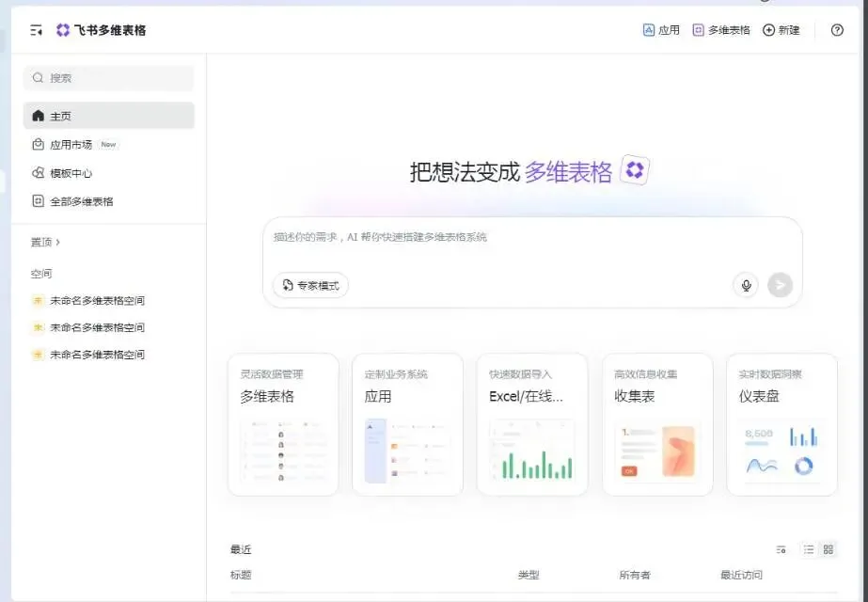Open 全部多维表格 in the sidebar
The height and width of the screenshot is (602, 868).
click(109, 201)
